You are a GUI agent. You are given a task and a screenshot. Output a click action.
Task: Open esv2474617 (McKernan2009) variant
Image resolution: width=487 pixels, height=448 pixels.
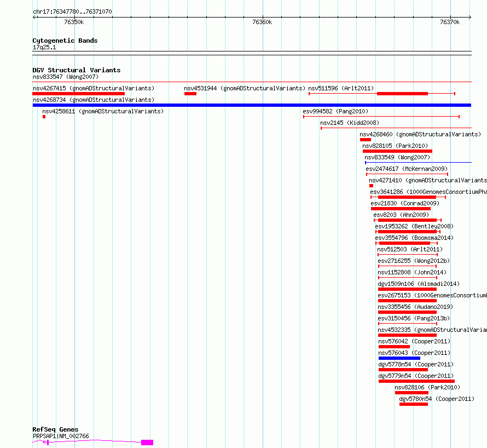pyautogui.click(x=407, y=169)
